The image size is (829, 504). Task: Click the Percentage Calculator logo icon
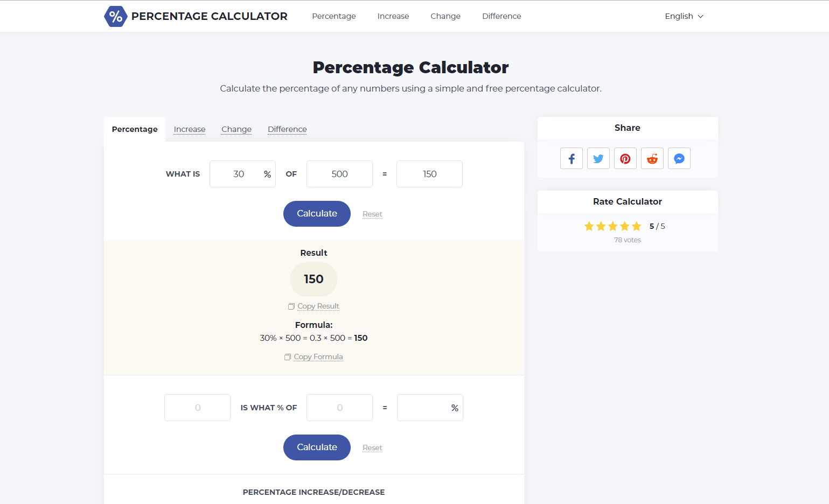(x=115, y=16)
